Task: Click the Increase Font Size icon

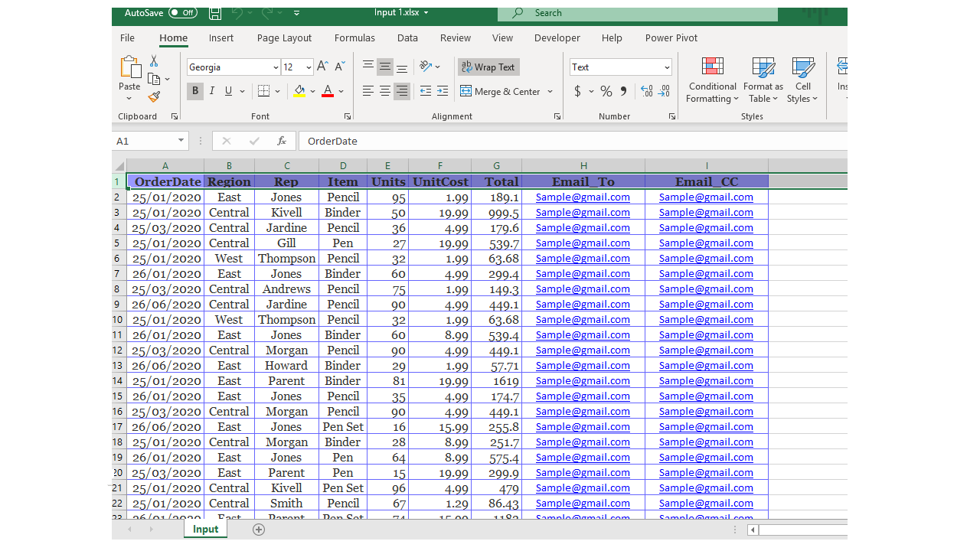Action: pyautogui.click(x=322, y=67)
